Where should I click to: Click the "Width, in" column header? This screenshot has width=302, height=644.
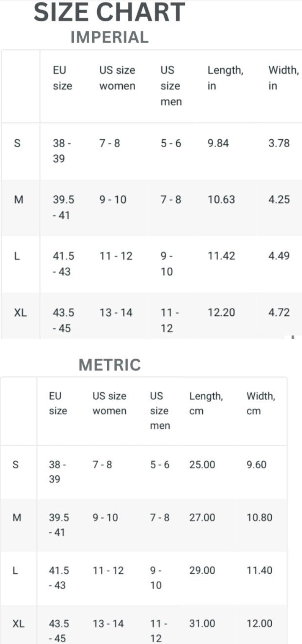point(284,78)
